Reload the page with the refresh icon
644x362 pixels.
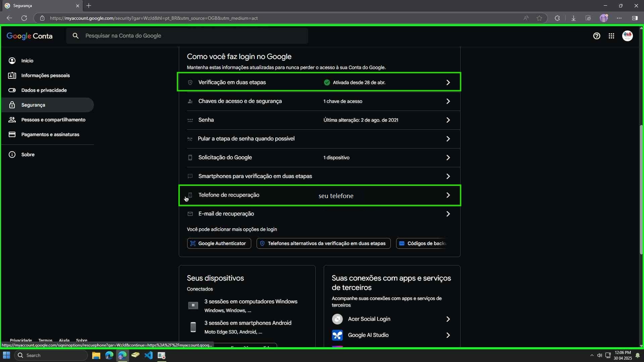(24, 18)
